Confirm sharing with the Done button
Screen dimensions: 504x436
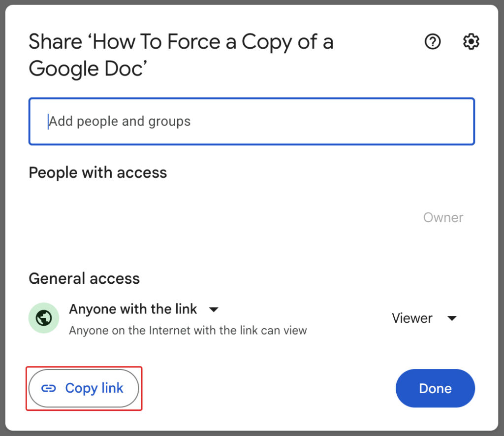(435, 388)
